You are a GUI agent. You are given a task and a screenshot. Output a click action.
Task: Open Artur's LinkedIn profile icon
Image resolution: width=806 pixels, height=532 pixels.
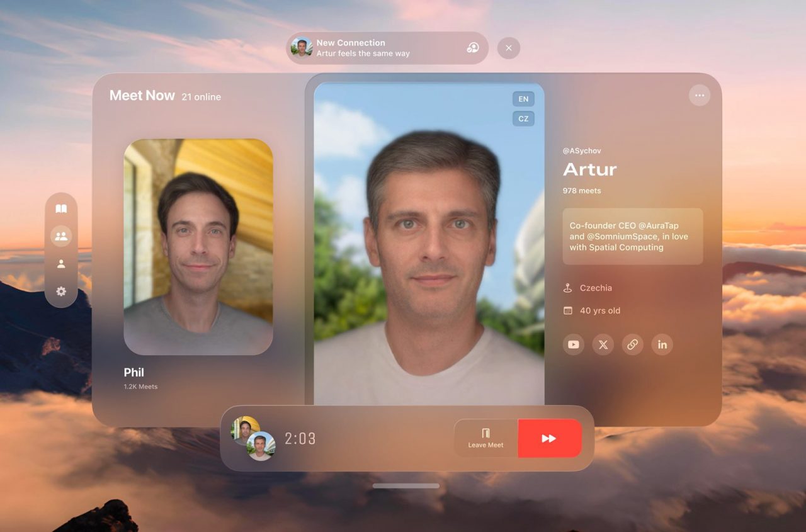[x=662, y=344]
